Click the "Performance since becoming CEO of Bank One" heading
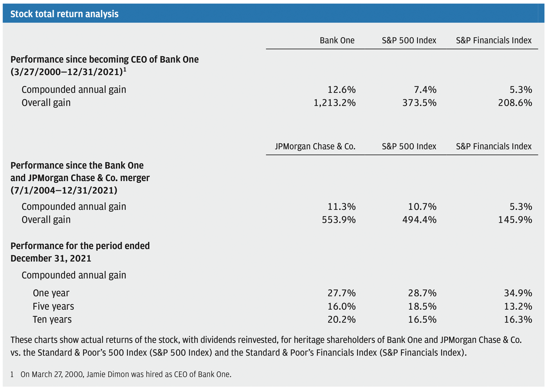Image resolution: width=548 pixels, height=392 pixels. click(105, 60)
